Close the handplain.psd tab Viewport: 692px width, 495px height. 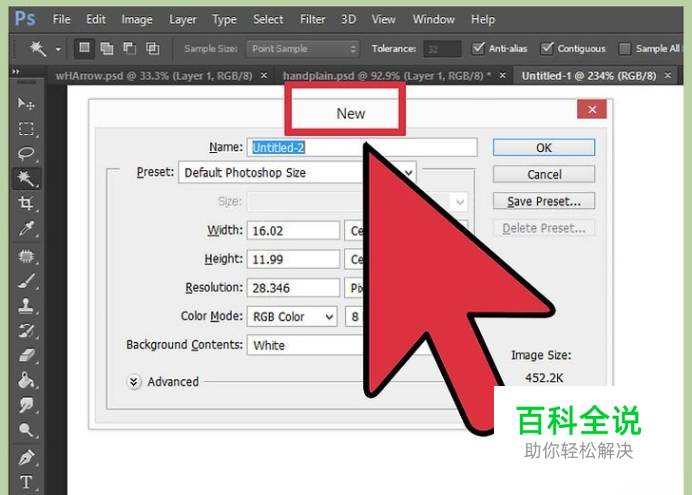click(502, 75)
